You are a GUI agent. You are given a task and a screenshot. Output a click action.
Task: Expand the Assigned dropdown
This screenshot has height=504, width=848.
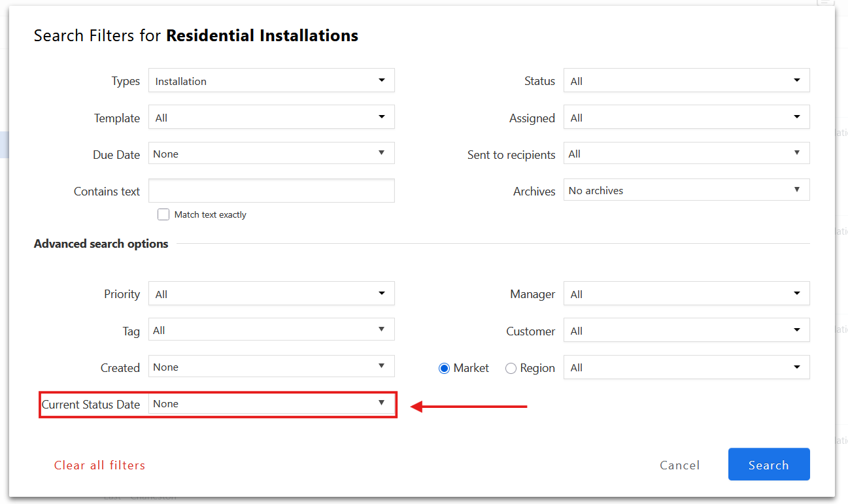click(x=687, y=118)
